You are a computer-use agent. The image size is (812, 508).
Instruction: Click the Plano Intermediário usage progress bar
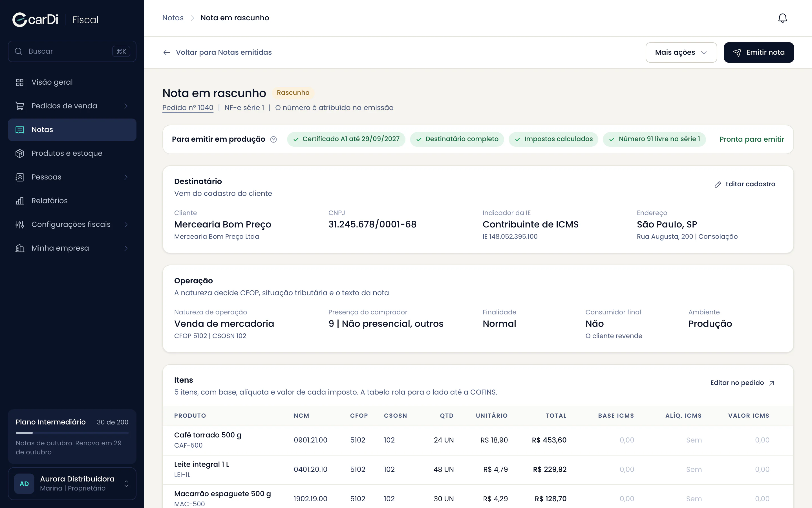(x=72, y=433)
